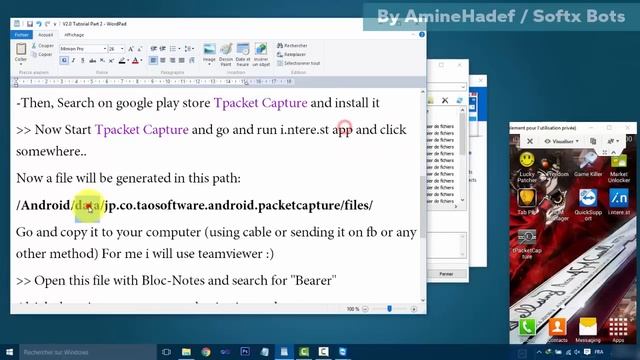Toggle italic formatting in WordPad

point(73,60)
